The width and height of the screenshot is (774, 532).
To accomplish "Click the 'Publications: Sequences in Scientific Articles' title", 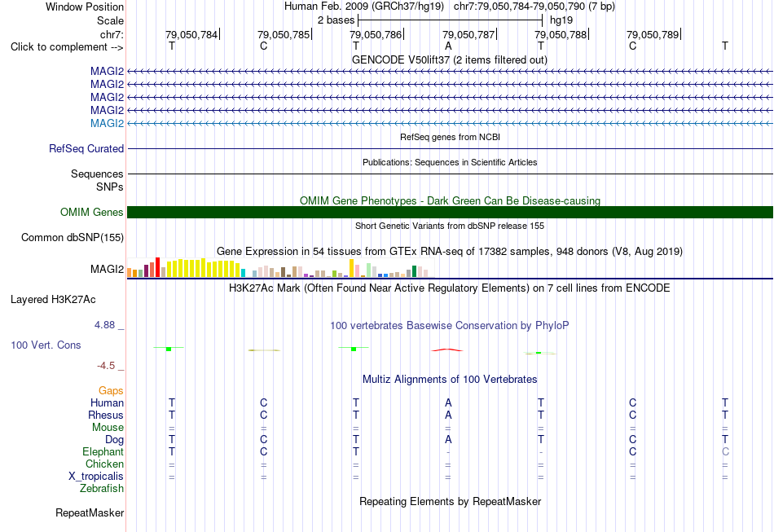I will coord(450,162).
